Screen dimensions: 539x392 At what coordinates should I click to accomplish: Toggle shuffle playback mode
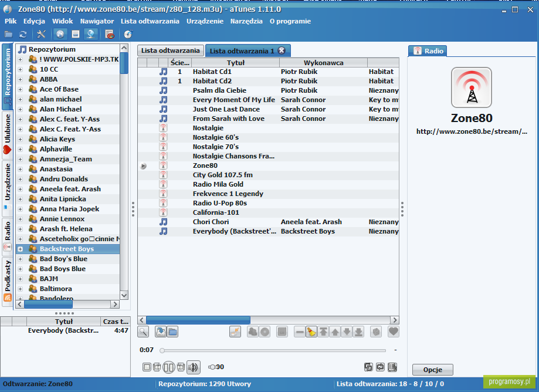pos(368,367)
